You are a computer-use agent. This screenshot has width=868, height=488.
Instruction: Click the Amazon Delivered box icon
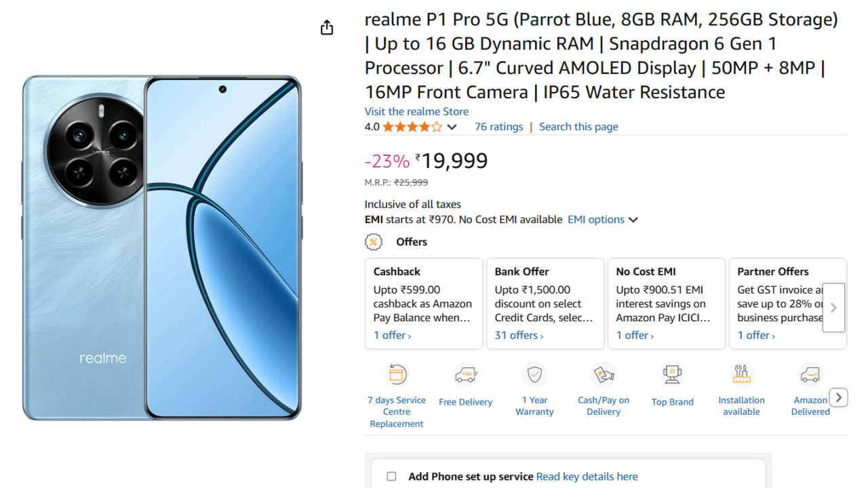coord(810,374)
